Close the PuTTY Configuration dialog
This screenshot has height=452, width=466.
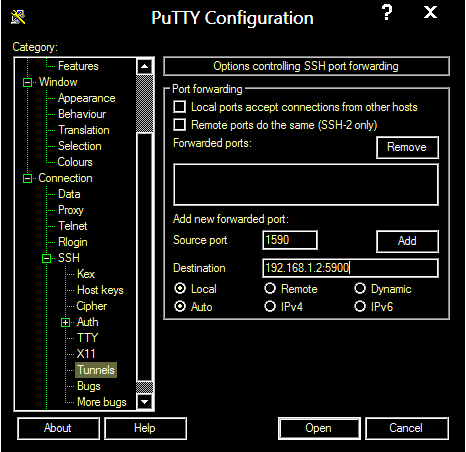pos(430,13)
